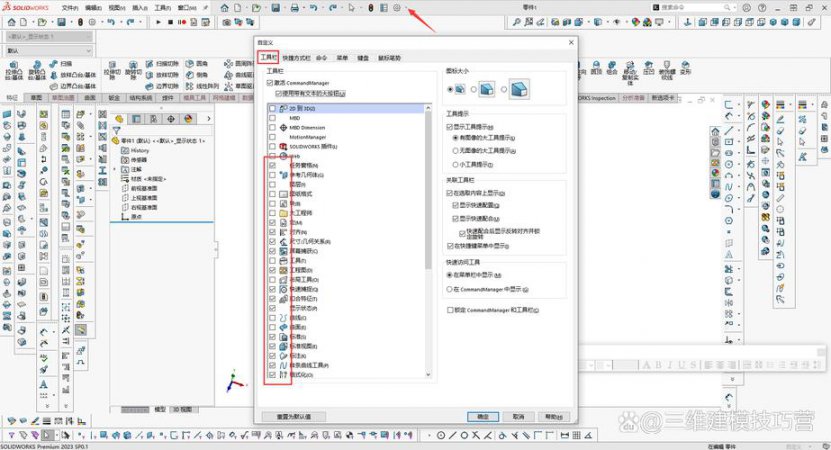Image resolution: width=831 pixels, height=450 pixels.
Task: Click the filter funnel icon in feature tree
Action: (x=117, y=130)
